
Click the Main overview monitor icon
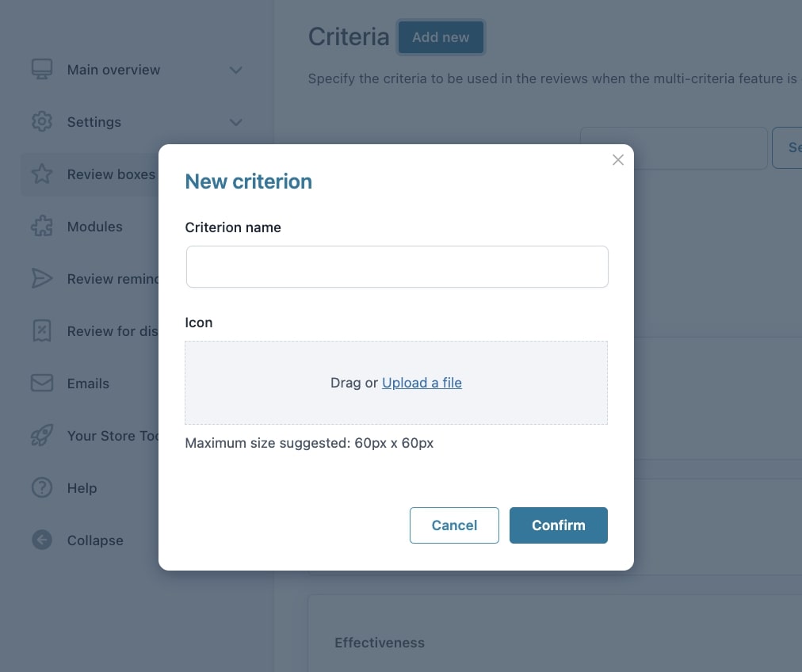(x=42, y=70)
